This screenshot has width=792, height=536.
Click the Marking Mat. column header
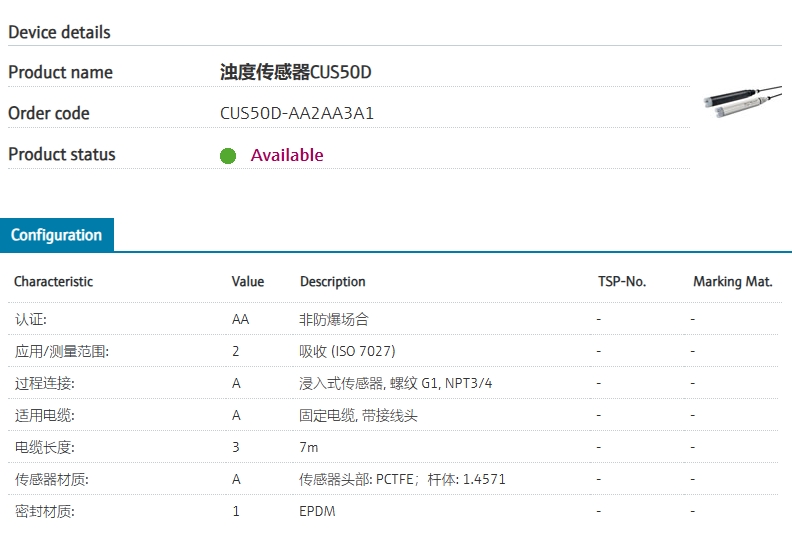pyautogui.click(x=733, y=282)
